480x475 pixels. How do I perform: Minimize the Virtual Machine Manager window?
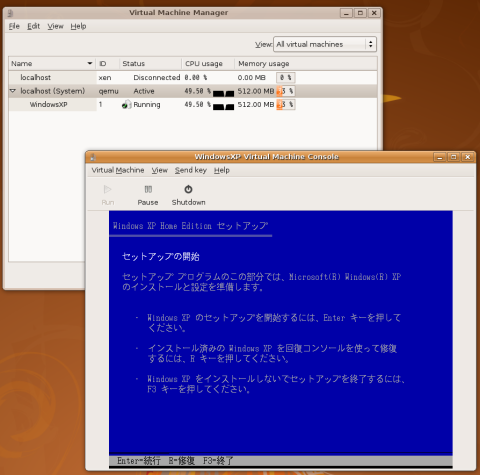pos(346,13)
